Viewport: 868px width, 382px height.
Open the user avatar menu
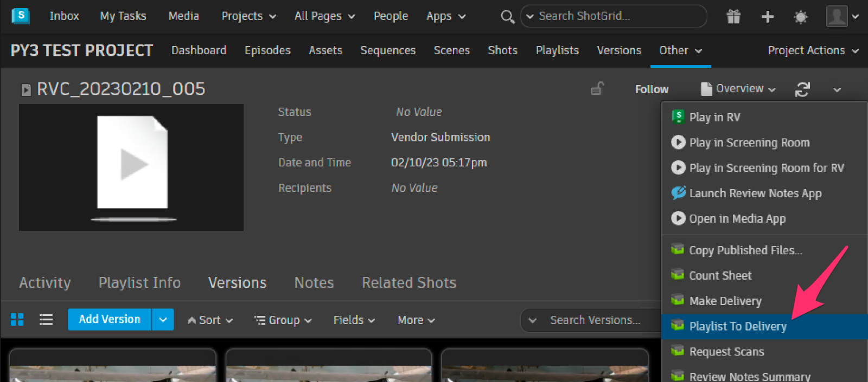point(842,16)
